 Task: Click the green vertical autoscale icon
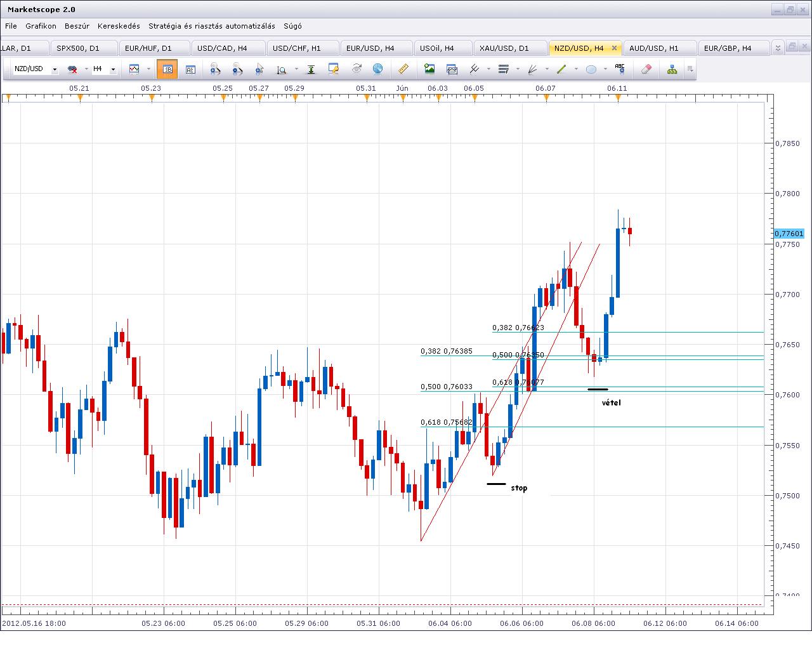(x=311, y=69)
